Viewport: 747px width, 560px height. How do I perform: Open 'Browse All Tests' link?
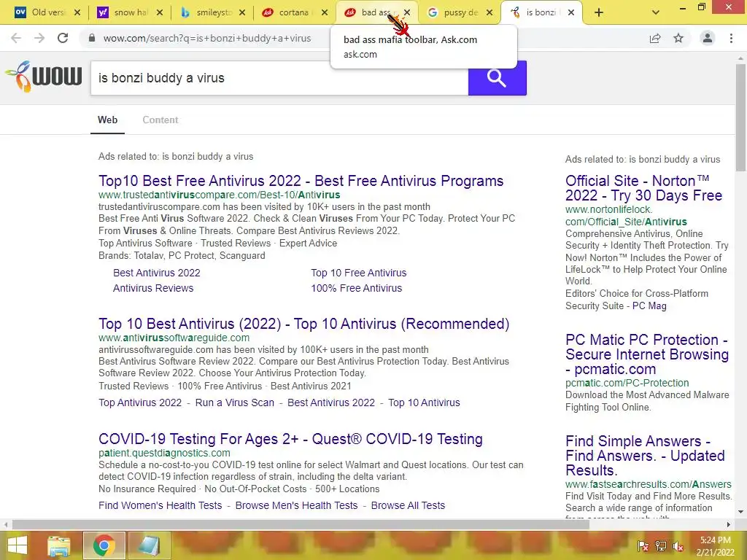click(408, 505)
